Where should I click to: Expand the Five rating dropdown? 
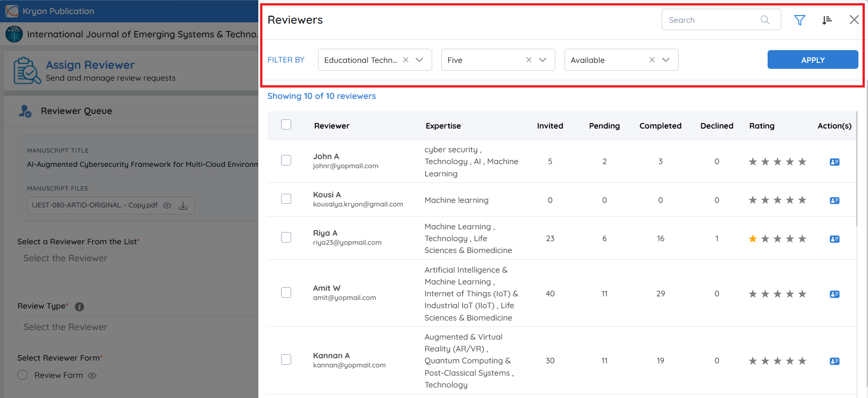pyautogui.click(x=543, y=60)
